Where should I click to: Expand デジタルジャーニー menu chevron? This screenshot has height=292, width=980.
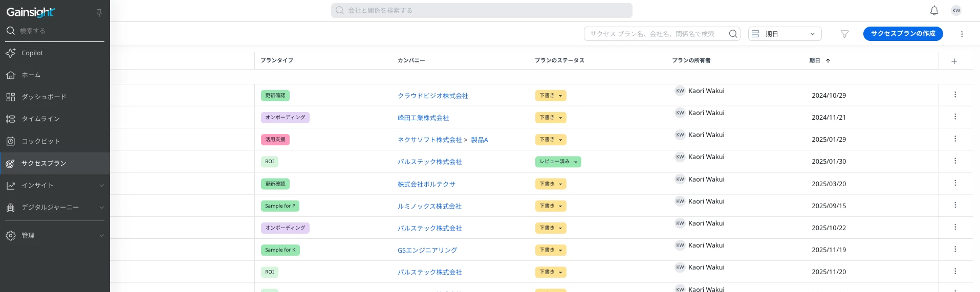101,208
